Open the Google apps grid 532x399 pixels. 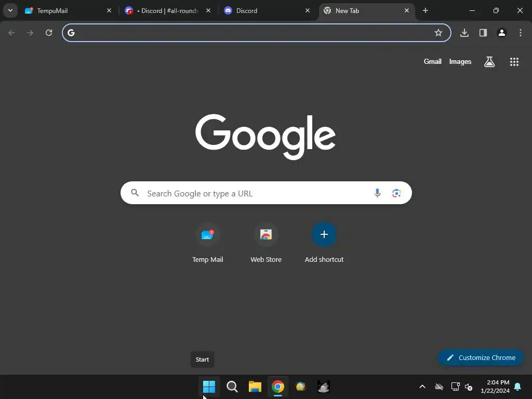[x=514, y=62]
